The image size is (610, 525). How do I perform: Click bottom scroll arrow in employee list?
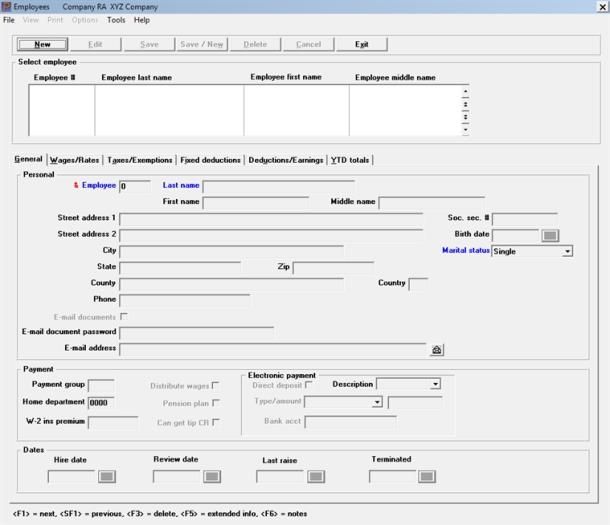click(465, 129)
